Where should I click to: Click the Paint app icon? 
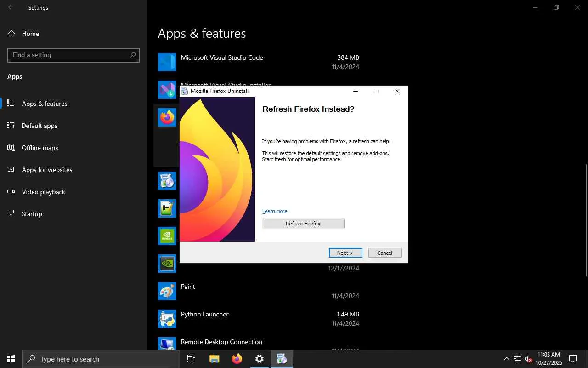click(167, 291)
